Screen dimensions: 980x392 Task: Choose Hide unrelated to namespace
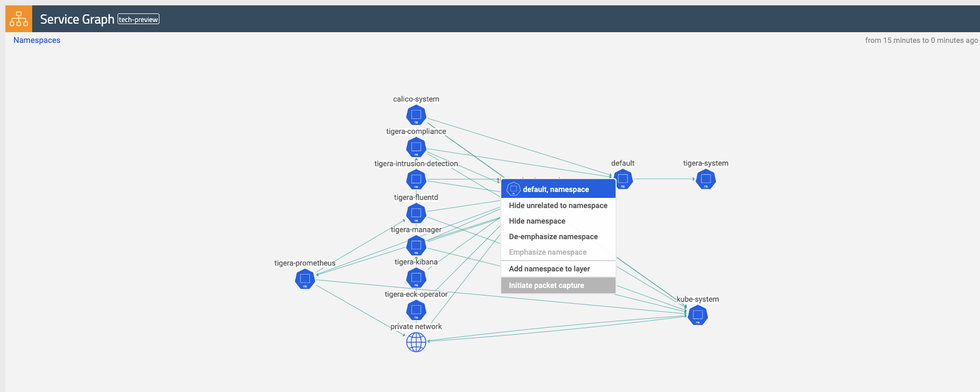(x=558, y=205)
